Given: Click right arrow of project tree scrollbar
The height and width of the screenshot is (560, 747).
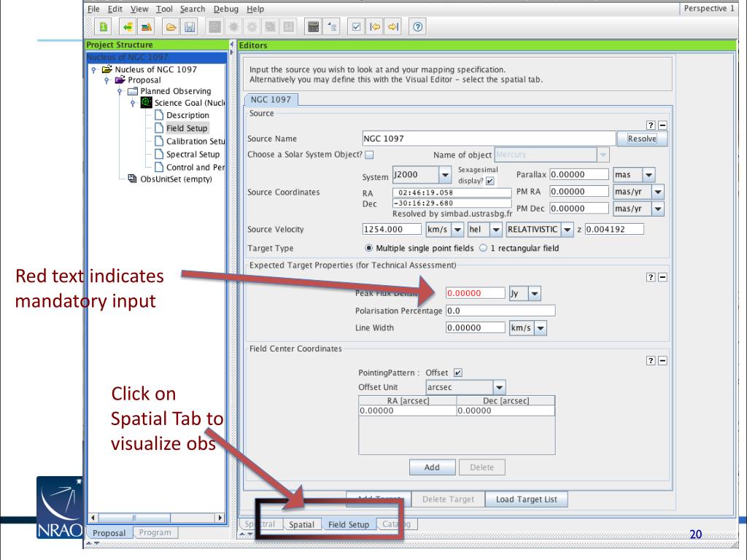Looking at the screenshot, I should (x=220, y=518).
